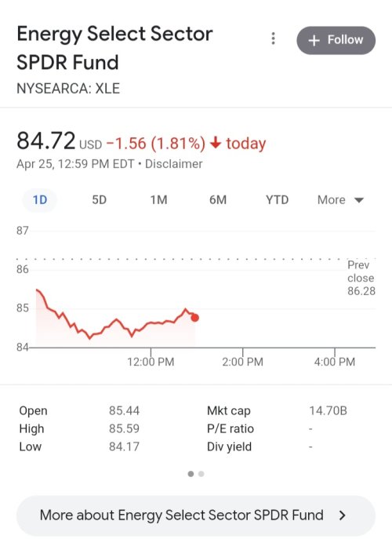Click the 12:00 PM chart axis marker

(x=151, y=362)
